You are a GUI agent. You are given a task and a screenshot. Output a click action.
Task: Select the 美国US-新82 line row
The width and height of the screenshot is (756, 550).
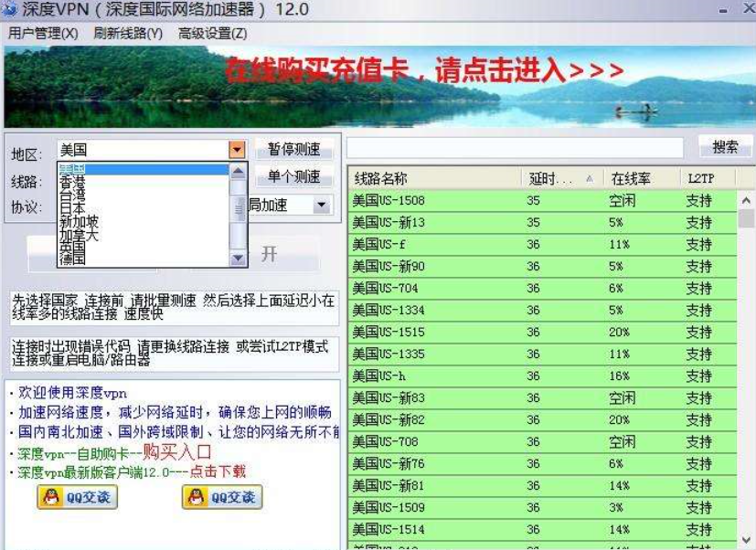click(542, 420)
